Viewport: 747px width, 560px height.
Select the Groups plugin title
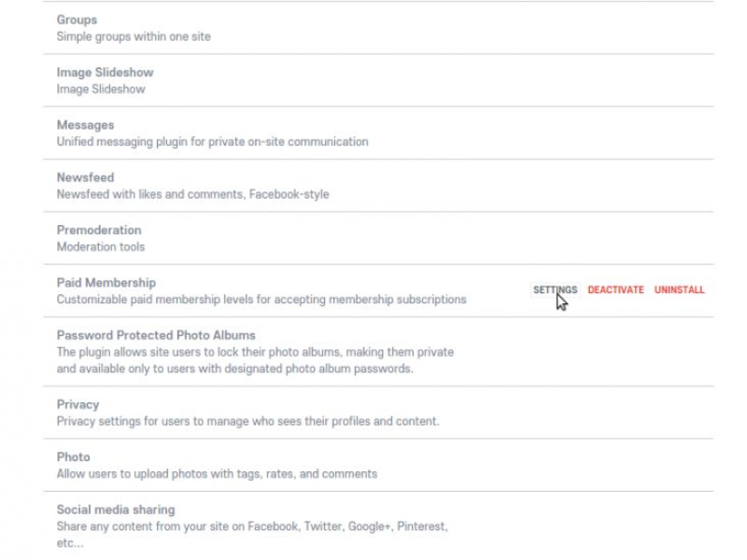point(77,20)
